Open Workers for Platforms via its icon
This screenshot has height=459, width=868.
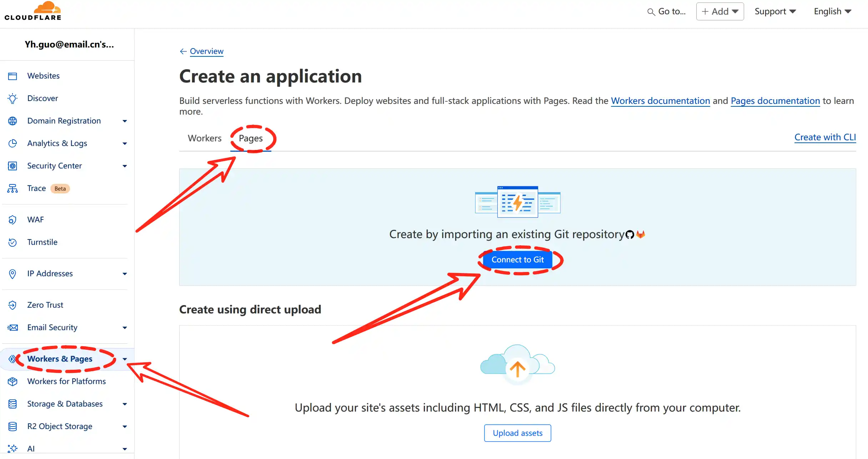click(12, 382)
